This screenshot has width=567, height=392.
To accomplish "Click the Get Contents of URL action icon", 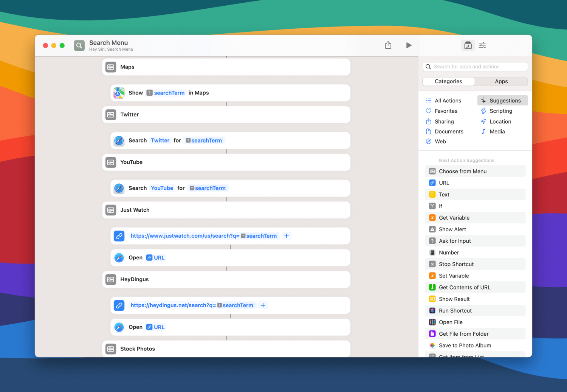I will tap(432, 287).
